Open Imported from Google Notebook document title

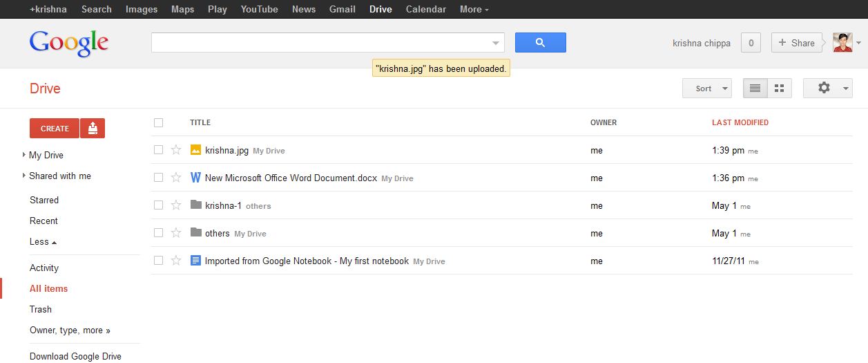click(x=307, y=261)
